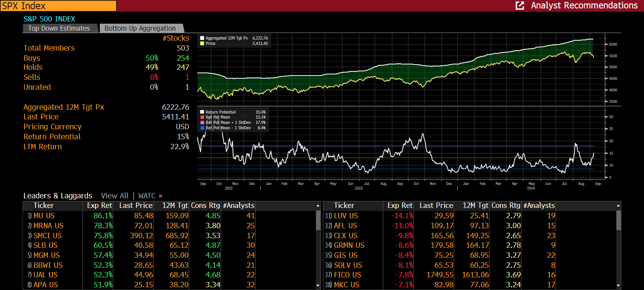Select the SMCI US row
Image resolution: width=644 pixels, height=290 pixels.
pos(169,236)
